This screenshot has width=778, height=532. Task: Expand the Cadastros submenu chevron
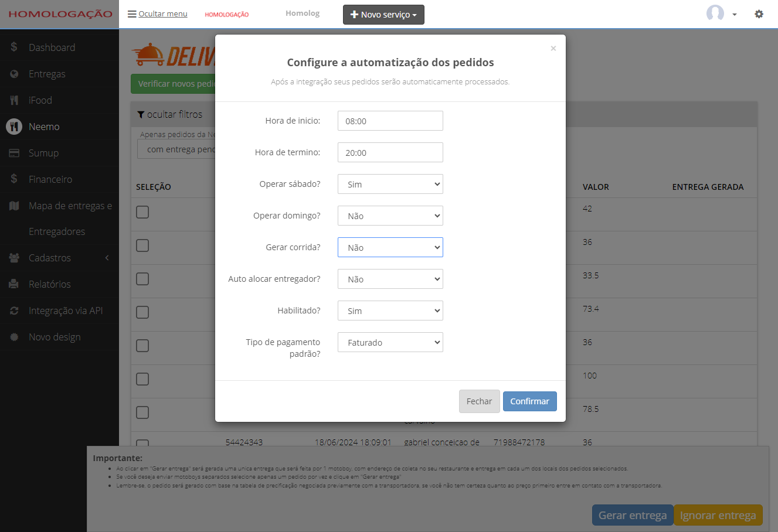(x=107, y=258)
